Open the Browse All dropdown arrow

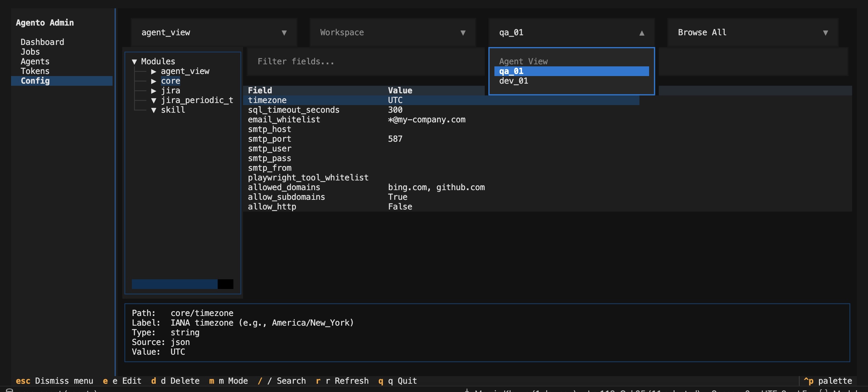pos(826,33)
